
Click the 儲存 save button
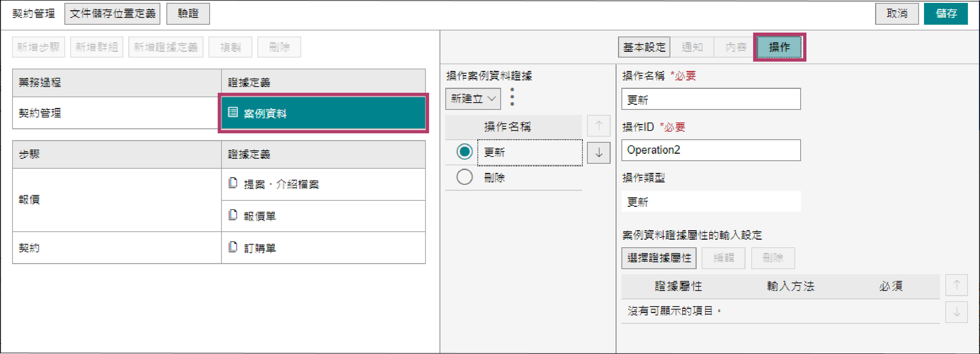point(945,14)
